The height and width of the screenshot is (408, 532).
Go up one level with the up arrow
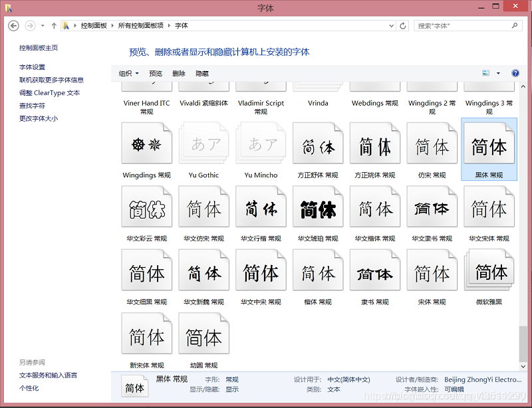pyautogui.click(x=54, y=26)
